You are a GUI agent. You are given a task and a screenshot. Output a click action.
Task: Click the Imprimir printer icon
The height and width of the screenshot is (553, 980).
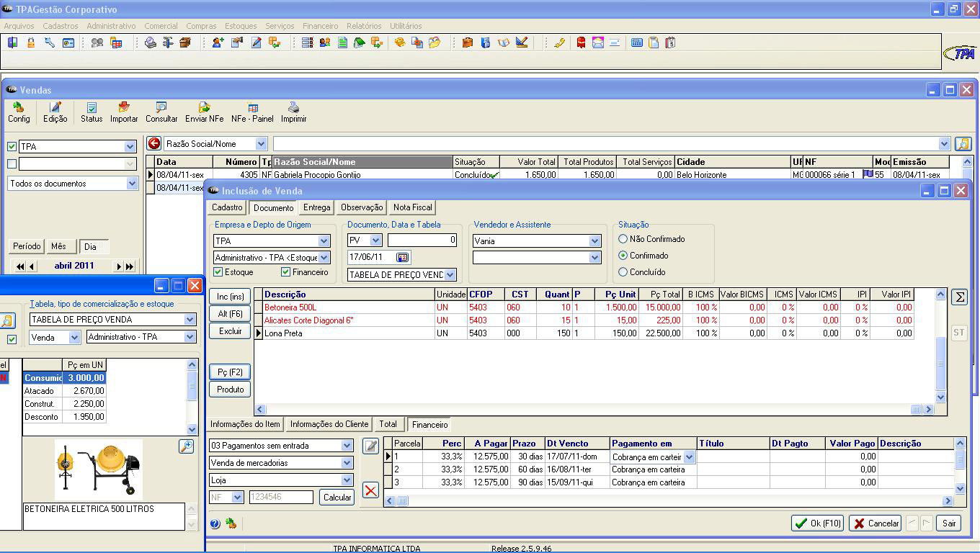293,107
